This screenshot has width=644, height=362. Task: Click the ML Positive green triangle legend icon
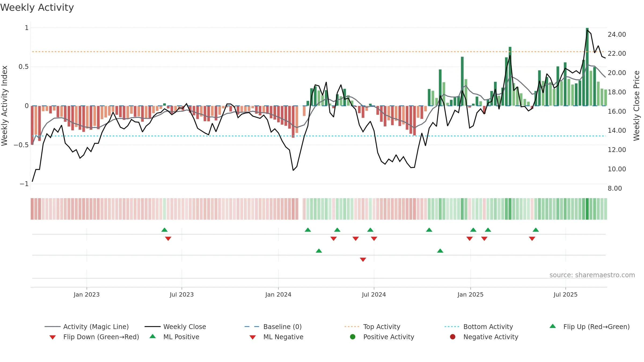click(x=153, y=336)
